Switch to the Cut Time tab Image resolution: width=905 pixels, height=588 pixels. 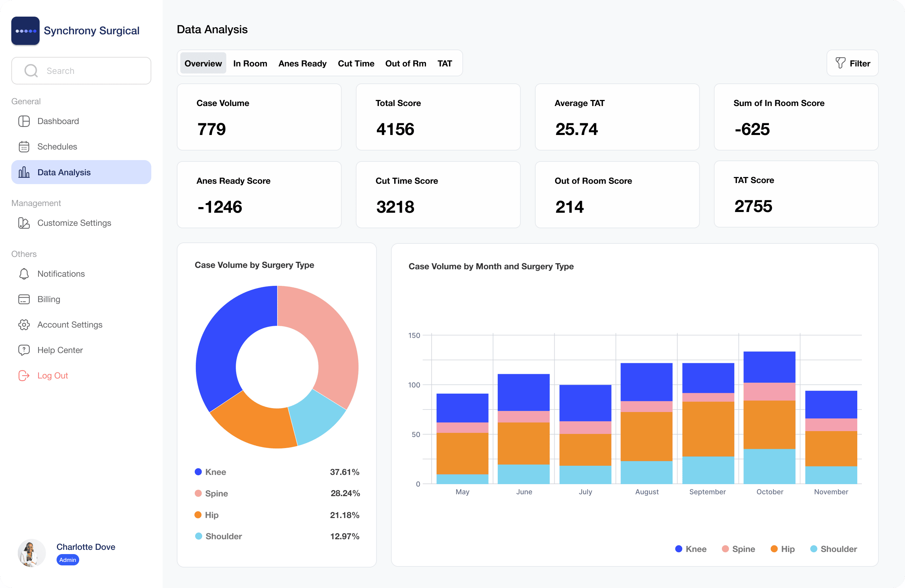tap(356, 64)
